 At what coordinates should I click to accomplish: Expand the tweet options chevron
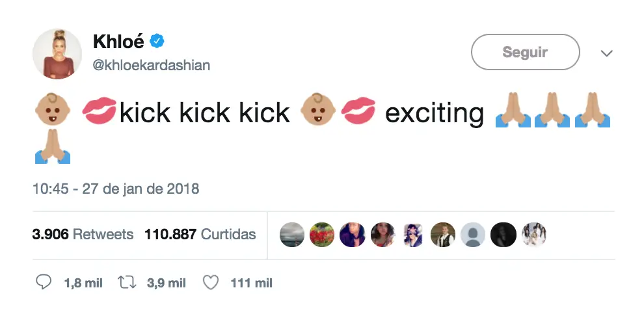(607, 53)
